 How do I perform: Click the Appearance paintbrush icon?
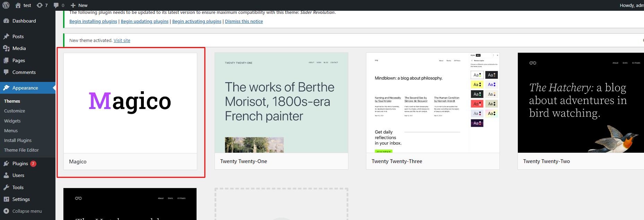click(6, 88)
